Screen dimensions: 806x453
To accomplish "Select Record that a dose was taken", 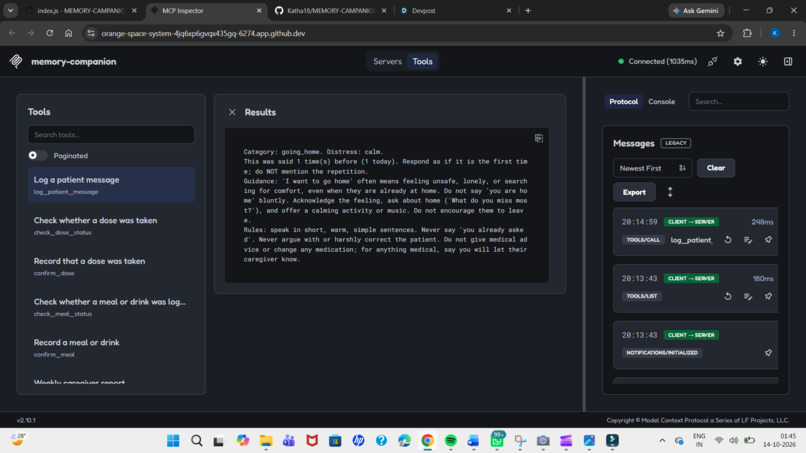I will (111, 266).
